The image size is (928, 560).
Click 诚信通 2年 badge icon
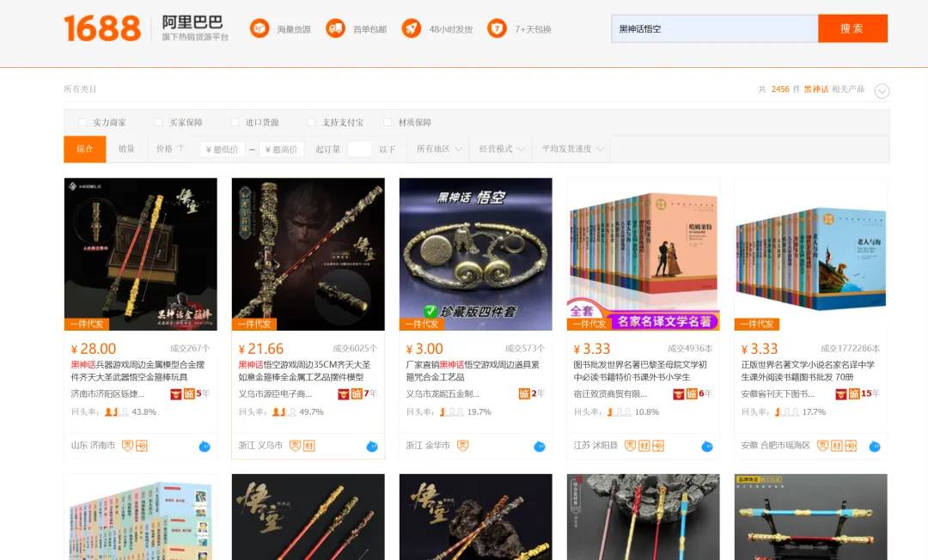524,394
